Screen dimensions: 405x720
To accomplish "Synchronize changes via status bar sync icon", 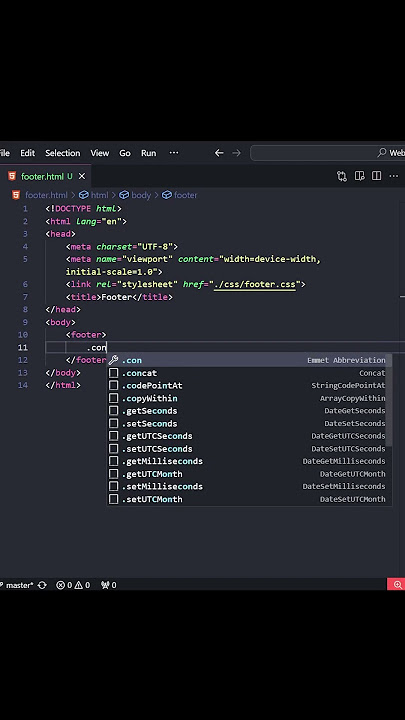I will tap(42, 585).
